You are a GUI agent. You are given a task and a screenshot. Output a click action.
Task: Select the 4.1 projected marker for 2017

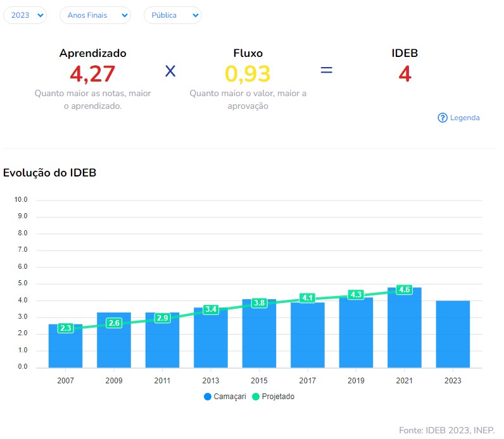tap(308, 298)
